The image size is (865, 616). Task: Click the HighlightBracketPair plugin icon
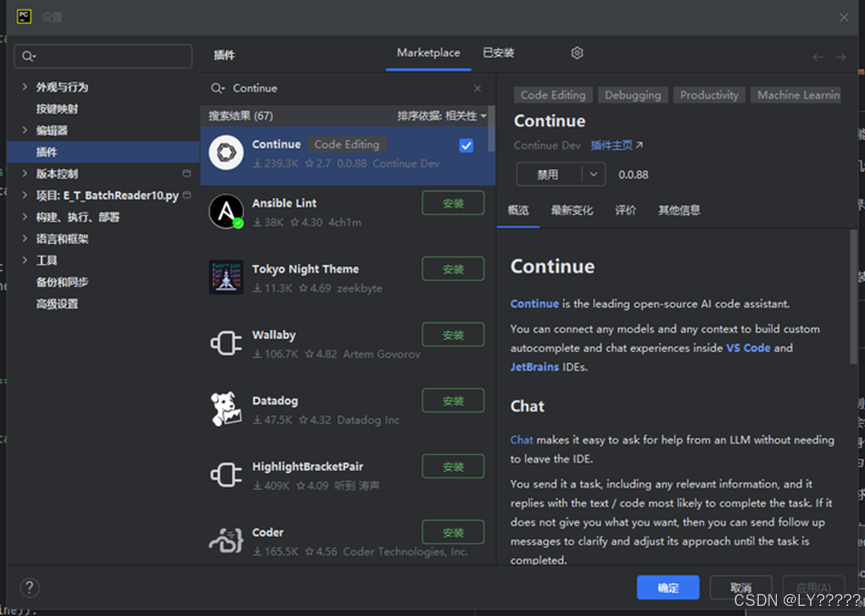pyautogui.click(x=226, y=475)
